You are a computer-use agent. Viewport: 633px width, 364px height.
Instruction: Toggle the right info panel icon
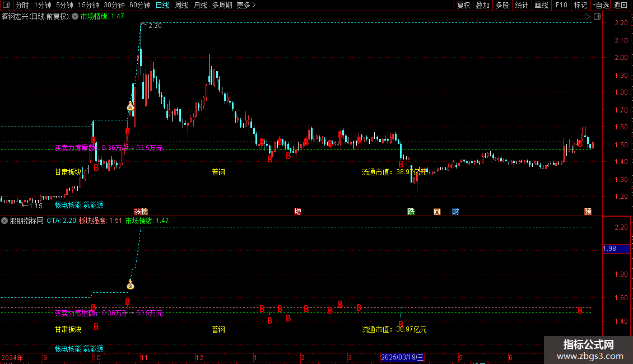pyautogui.click(x=597, y=17)
